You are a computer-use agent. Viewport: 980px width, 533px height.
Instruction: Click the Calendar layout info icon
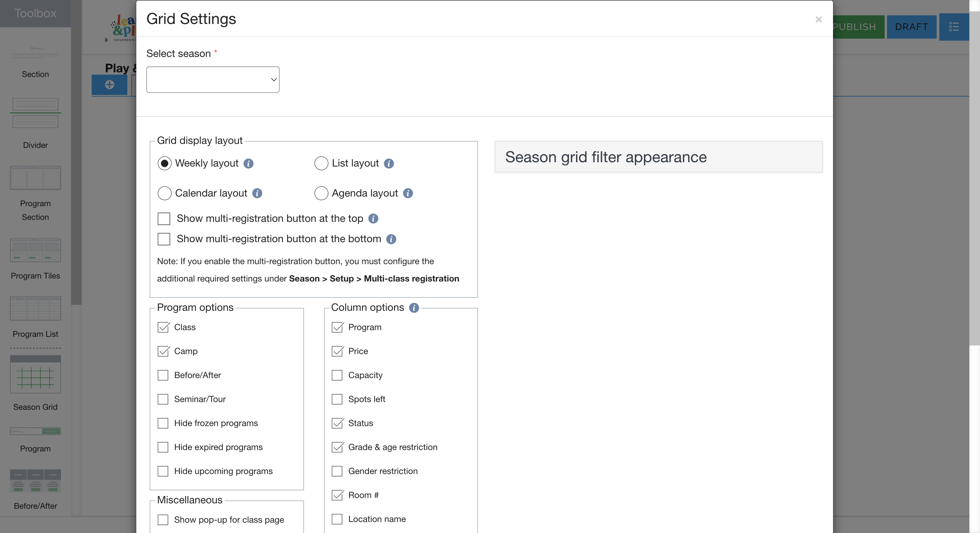click(257, 193)
